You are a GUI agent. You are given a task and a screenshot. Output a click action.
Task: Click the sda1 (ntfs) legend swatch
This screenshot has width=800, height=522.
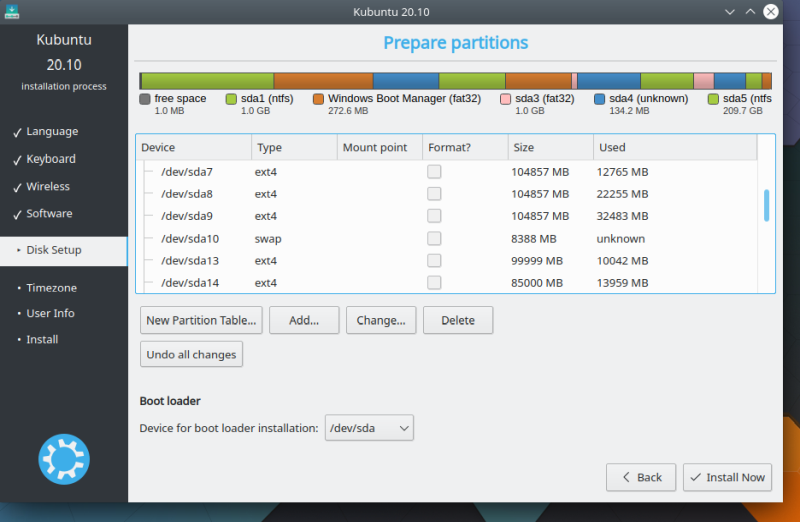click(x=231, y=99)
